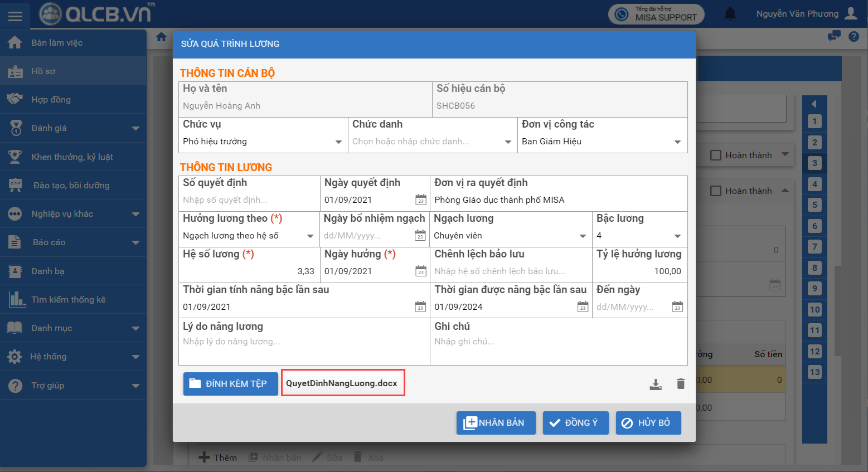
Task: Click the hamburger menu icon
Action: (x=16, y=16)
